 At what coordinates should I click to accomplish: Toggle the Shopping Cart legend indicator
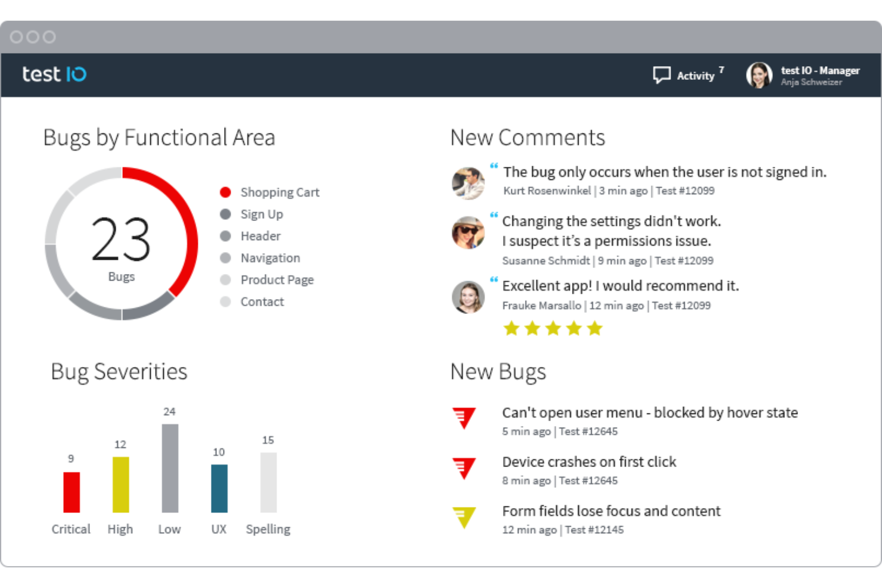pyautogui.click(x=225, y=192)
